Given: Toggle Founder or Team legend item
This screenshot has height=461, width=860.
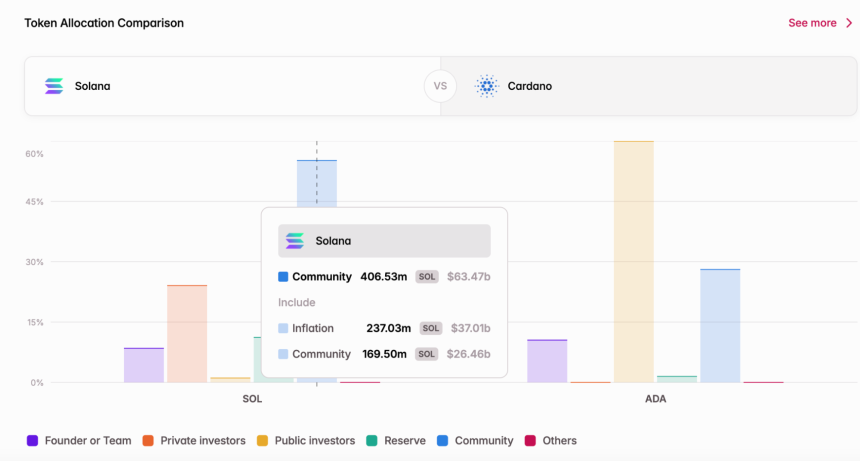Looking at the screenshot, I should point(79,441).
